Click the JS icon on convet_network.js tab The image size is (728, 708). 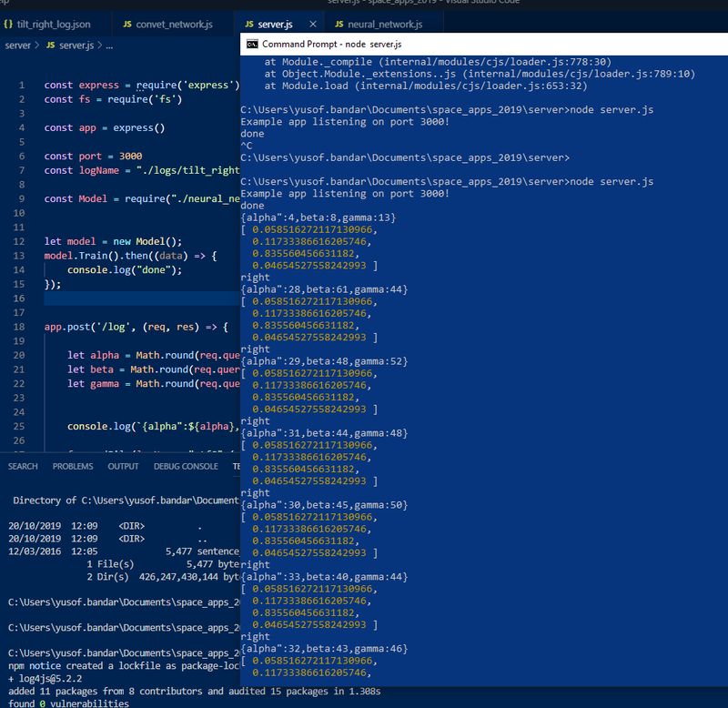[126, 23]
